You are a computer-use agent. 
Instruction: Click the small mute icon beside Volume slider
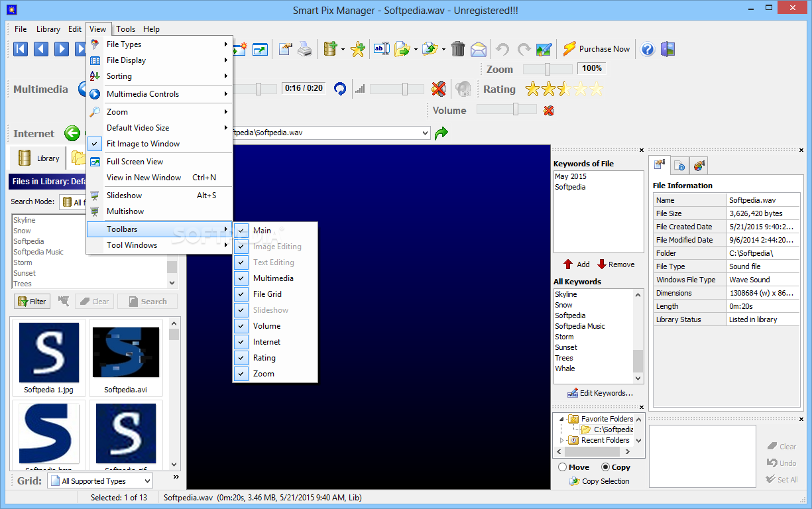point(548,111)
